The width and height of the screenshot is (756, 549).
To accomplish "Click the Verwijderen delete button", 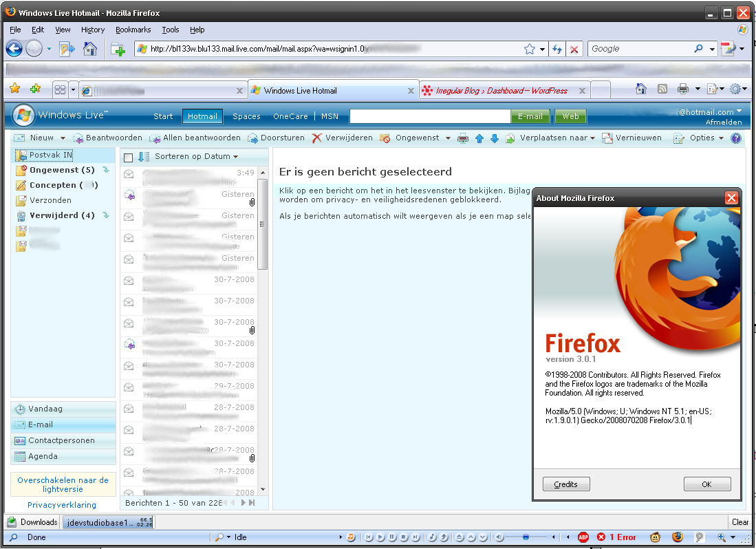I will click(343, 138).
